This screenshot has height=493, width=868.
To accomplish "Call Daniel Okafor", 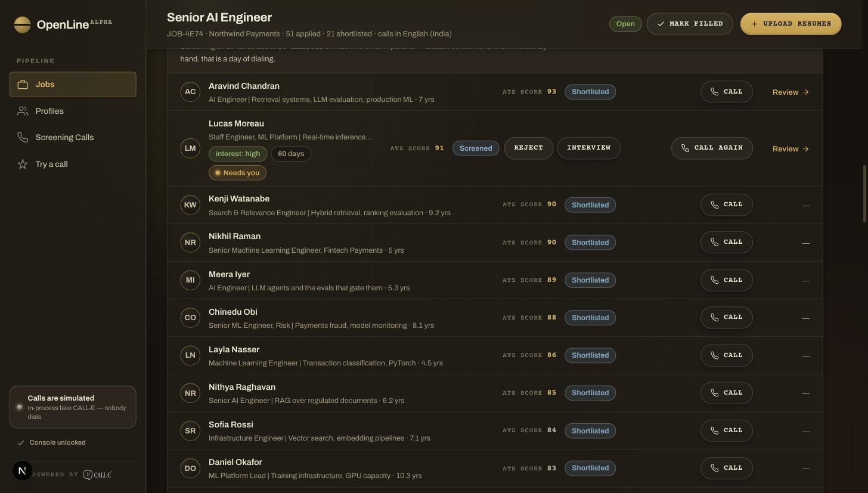I will (x=727, y=468).
